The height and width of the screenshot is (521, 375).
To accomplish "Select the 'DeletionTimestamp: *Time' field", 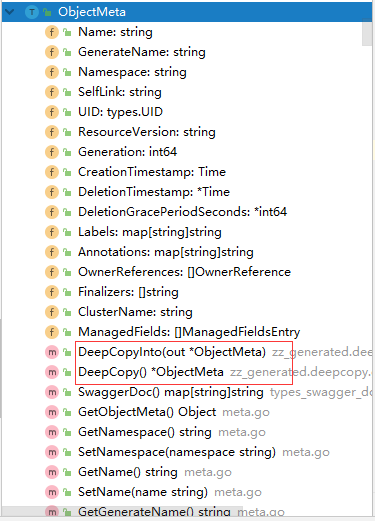I will click(154, 192).
